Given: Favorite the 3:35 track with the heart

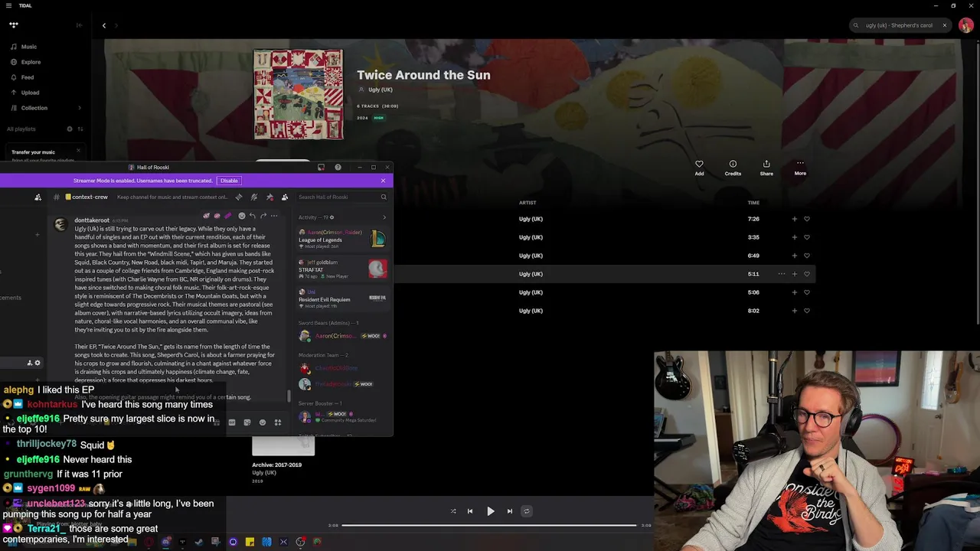Looking at the screenshot, I should pyautogui.click(x=807, y=237).
